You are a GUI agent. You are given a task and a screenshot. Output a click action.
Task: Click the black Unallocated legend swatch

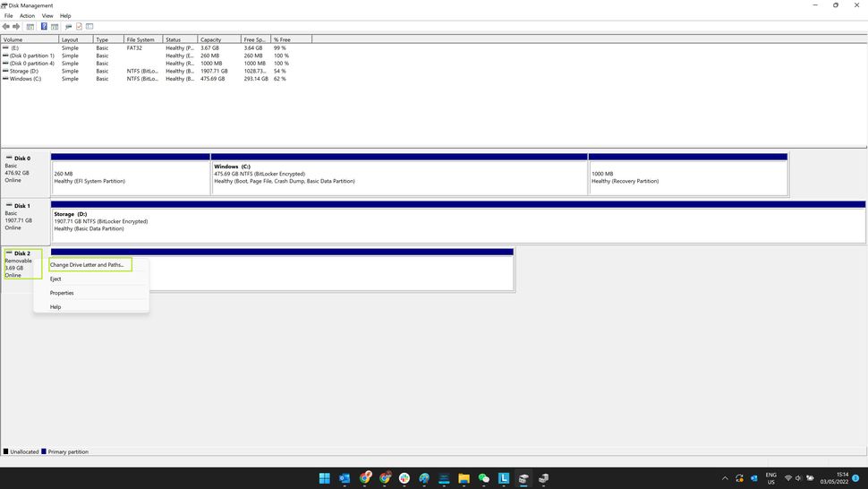pos(5,451)
